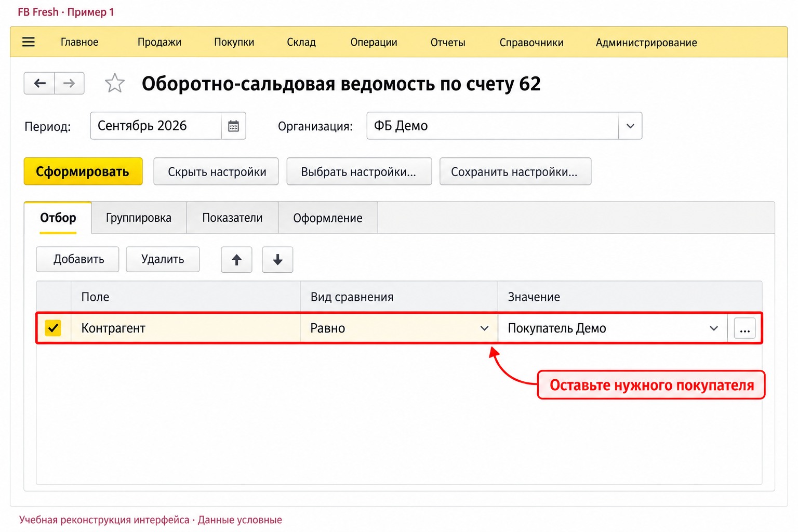Open the Продажи menu section

159,42
